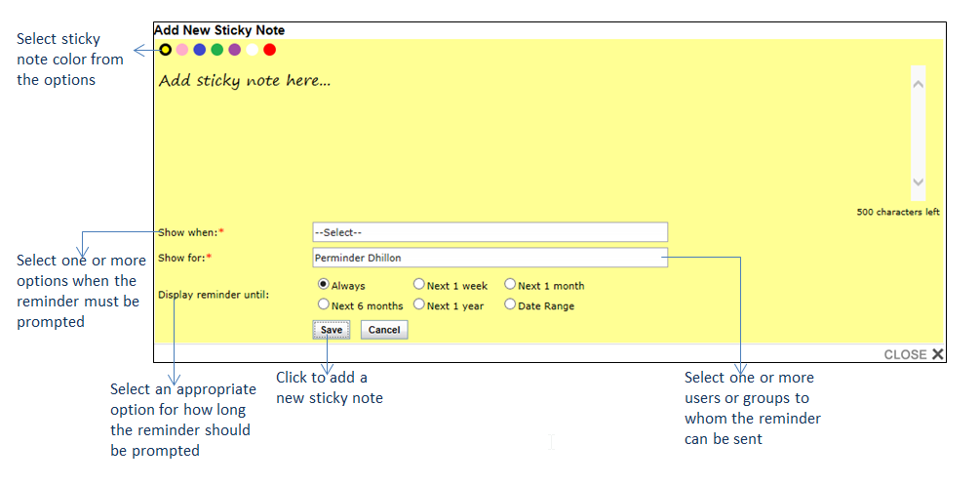980x485 pixels.
Task: Close the Add New Sticky Note dialog
Action: (914, 354)
